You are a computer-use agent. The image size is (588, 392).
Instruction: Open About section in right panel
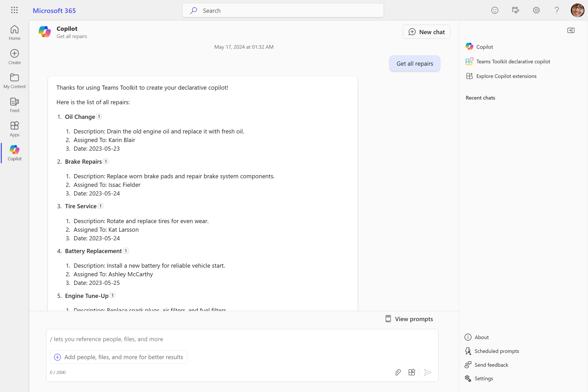pyautogui.click(x=482, y=337)
